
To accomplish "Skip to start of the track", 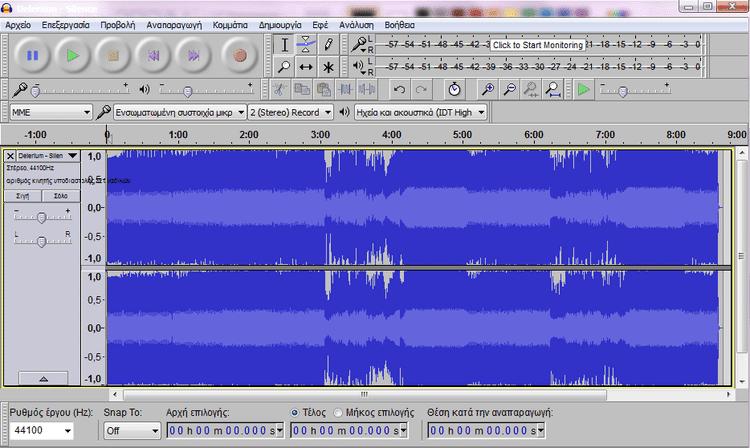I will [153, 56].
